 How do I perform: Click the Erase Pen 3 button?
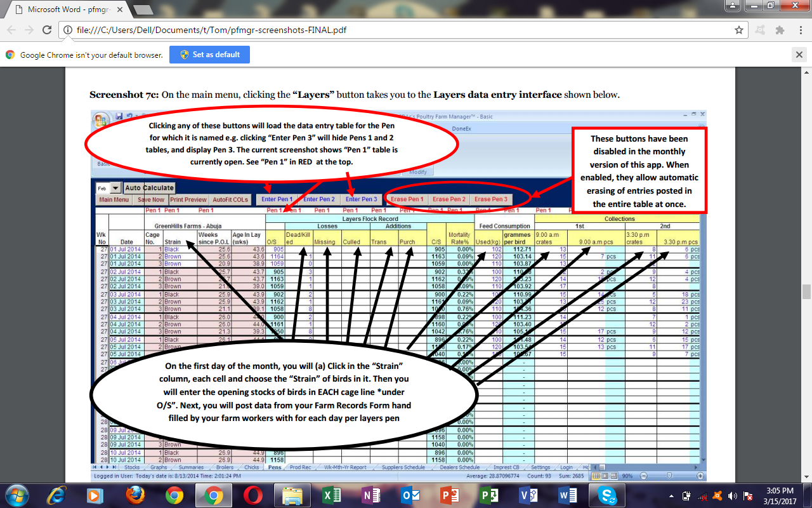[x=491, y=199]
